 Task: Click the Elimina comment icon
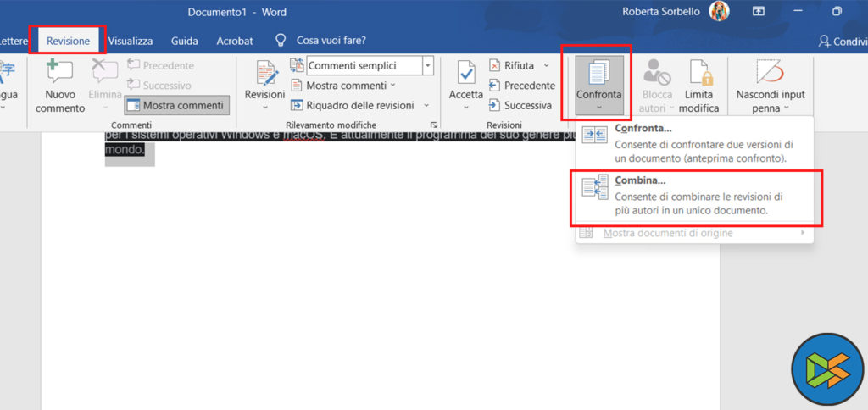coord(104,71)
